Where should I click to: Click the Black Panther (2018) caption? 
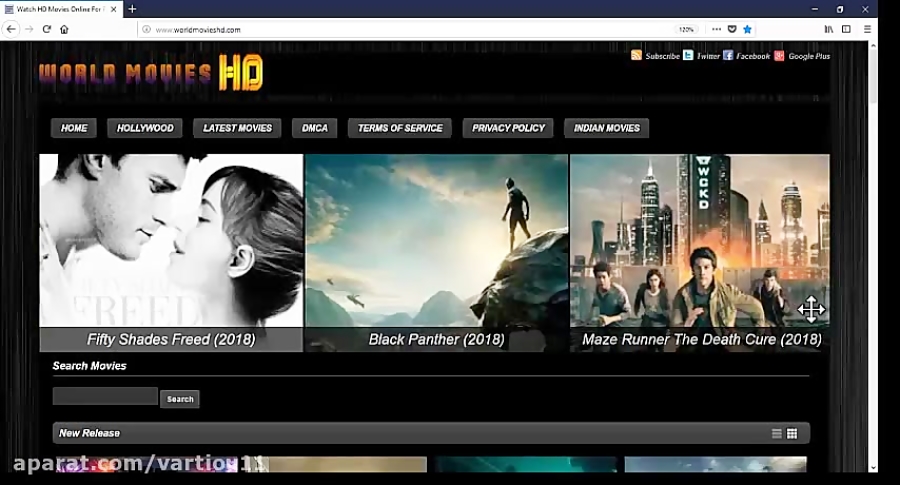(436, 339)
